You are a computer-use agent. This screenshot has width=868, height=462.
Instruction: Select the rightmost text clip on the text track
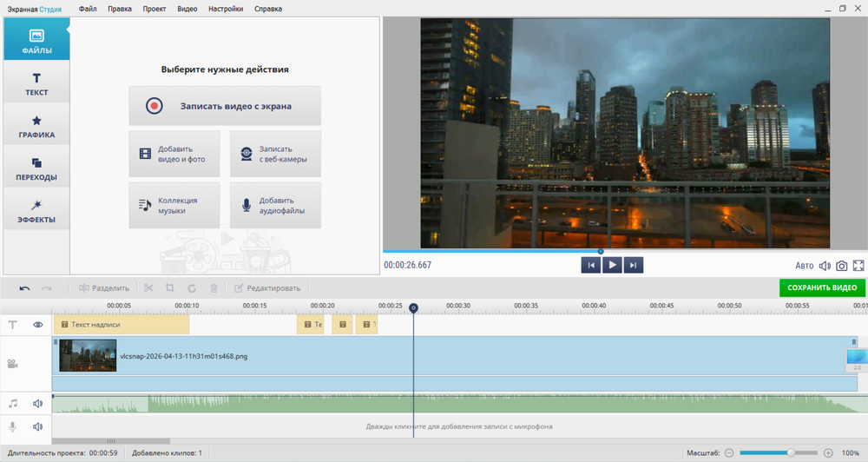pos(366,325)
